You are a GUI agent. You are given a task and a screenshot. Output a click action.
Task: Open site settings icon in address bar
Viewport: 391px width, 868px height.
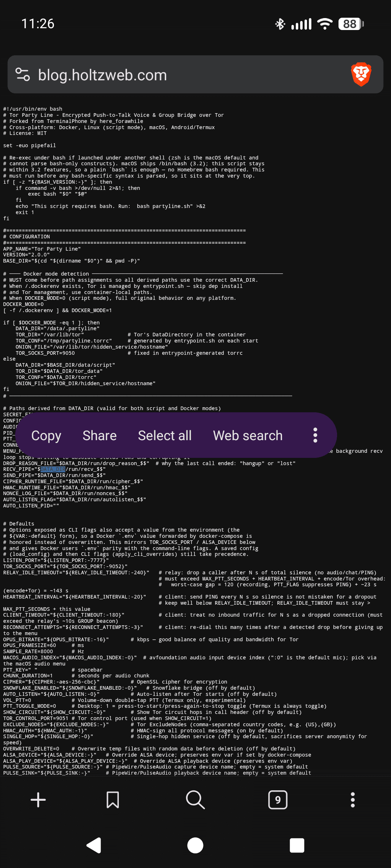point(22,75)
